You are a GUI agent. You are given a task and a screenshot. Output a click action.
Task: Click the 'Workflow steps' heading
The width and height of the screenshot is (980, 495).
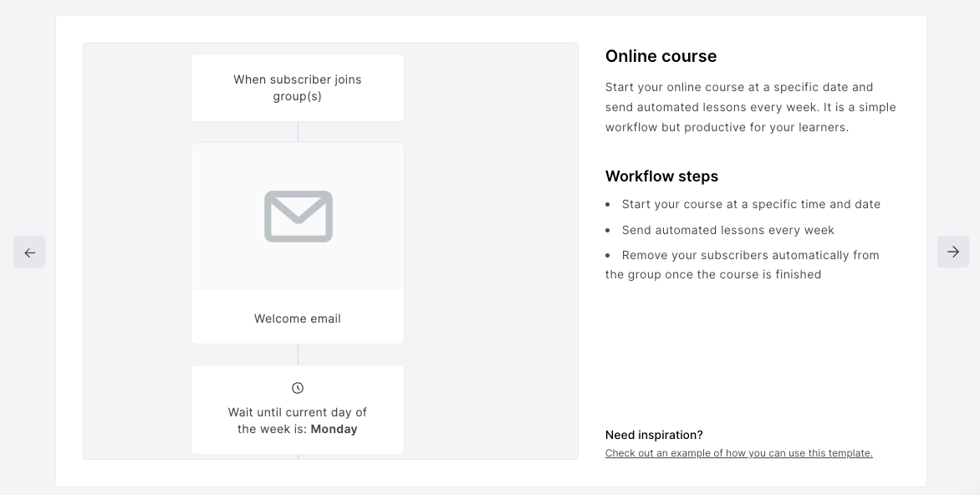pos(661,176)
